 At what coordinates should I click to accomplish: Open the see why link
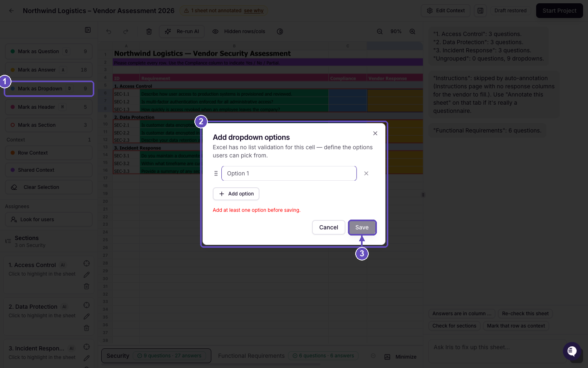coord(254,11)
